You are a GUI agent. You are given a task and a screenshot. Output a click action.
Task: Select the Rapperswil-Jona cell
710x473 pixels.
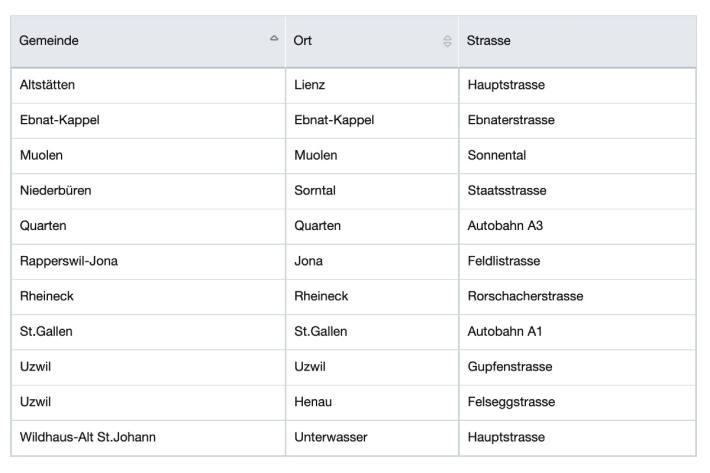(148, 262)
